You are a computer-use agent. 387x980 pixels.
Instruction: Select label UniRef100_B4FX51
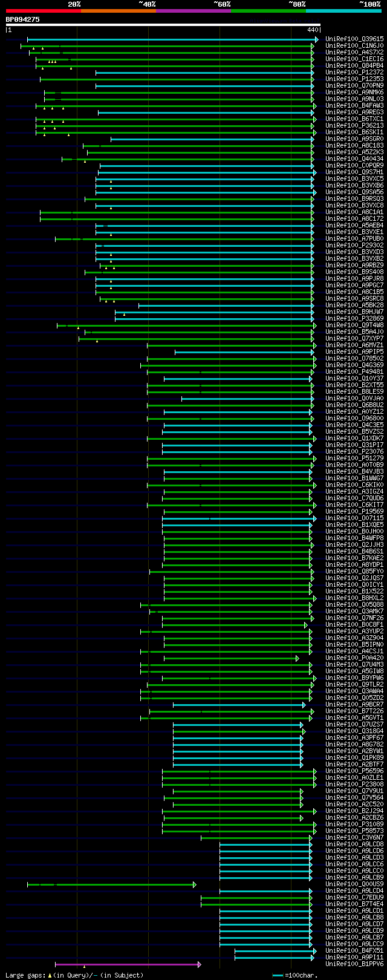[354, 950]
